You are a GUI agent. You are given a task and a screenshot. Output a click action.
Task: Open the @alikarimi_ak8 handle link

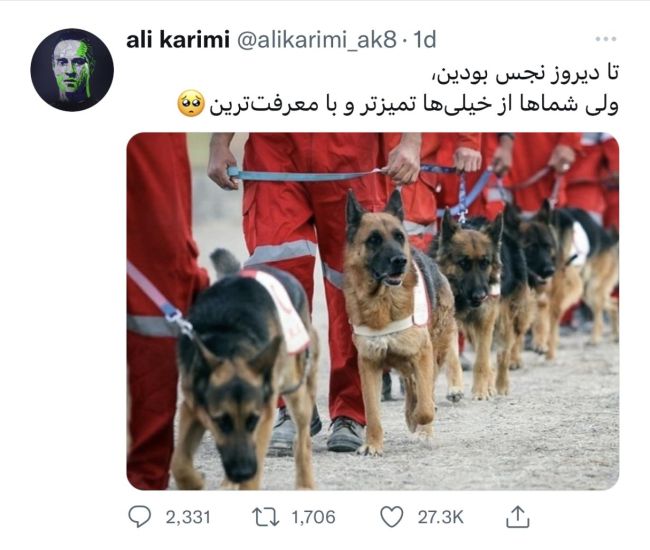click(318, 41)
